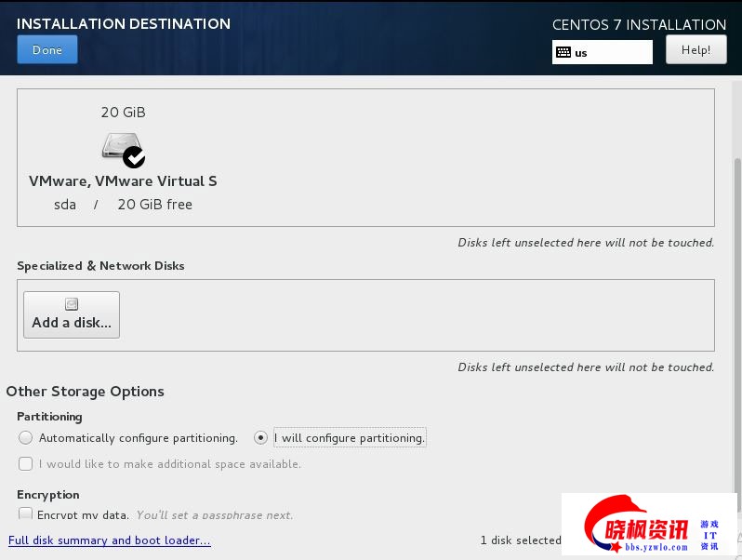Open the Help! dialog
Viewport: 742px width, 560px height.
tap(696, 50)
